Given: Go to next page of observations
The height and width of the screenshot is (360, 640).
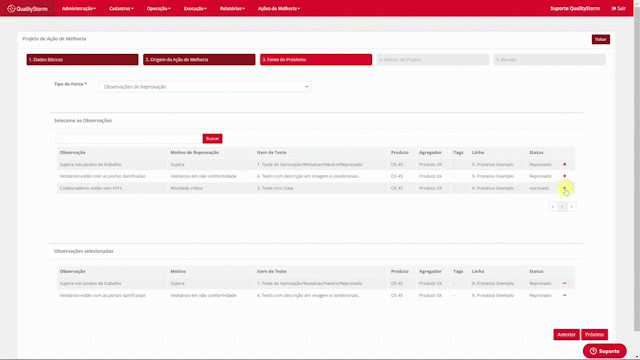Looking at the screenshot, I should (x=571, y=207).
